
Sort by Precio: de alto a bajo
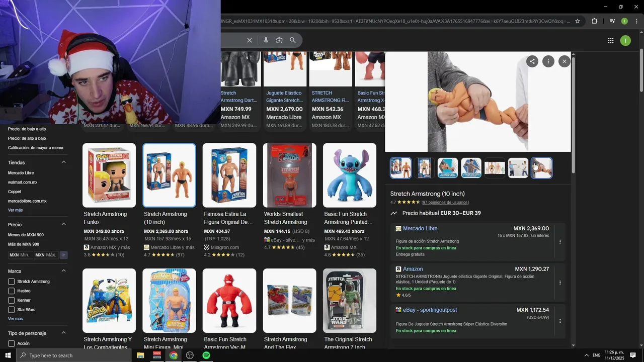click(x=27, y=138)
